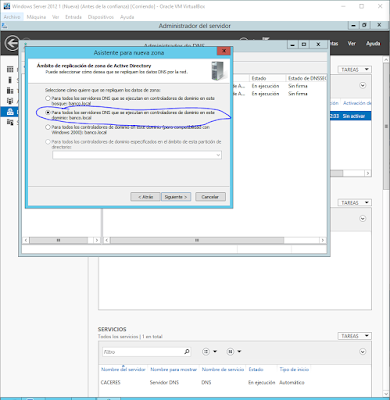Click the Server Manager vertical scrollbar
The height and width of the screenshot is (400, 390).
pos(386,127)
